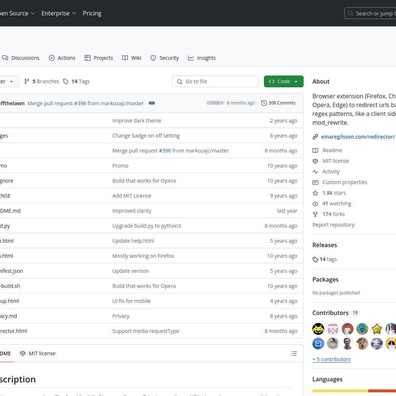Image resolution: width=396 pixels, height=396 pixels.
Task: Expand commit message ellipsis button
Action: [152, 103]
